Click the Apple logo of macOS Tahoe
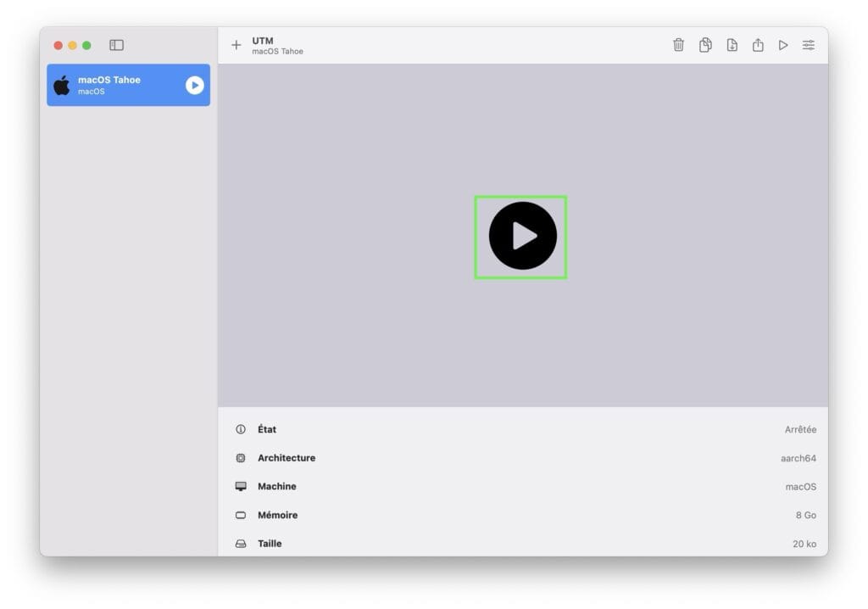Screen dimensions: 868x609 (62, 86)
